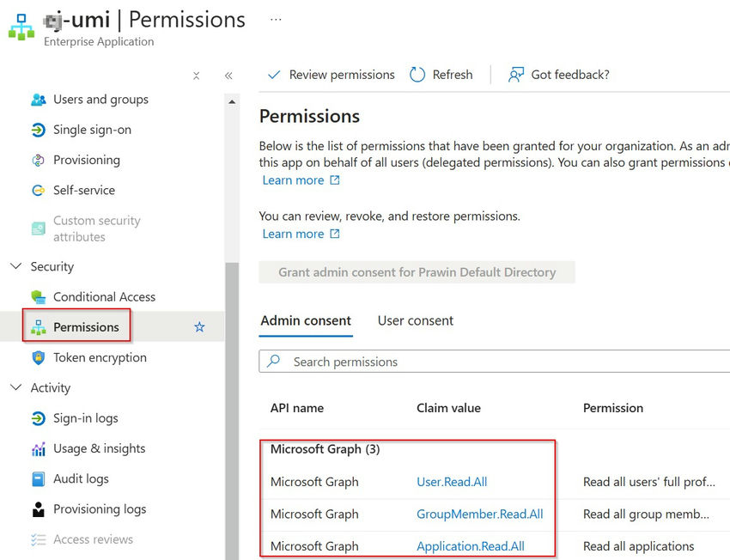Open the Users and groups section
This screenshot has height=560, width=730.
(100, 100)
